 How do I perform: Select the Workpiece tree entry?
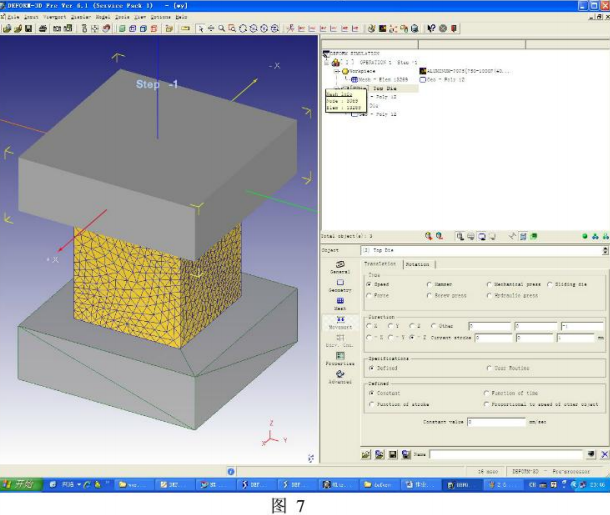(362, 71)
